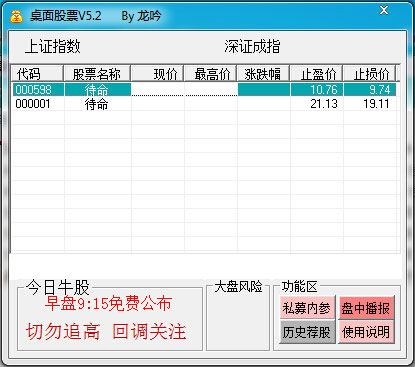Viewport: 415px width, 367px height.
Task: Open the 私募内参 function
Action: point(307,308)
